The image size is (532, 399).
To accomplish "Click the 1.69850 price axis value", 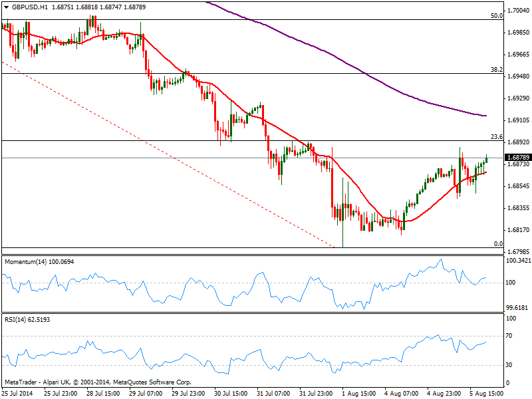I will click(518, 33).
